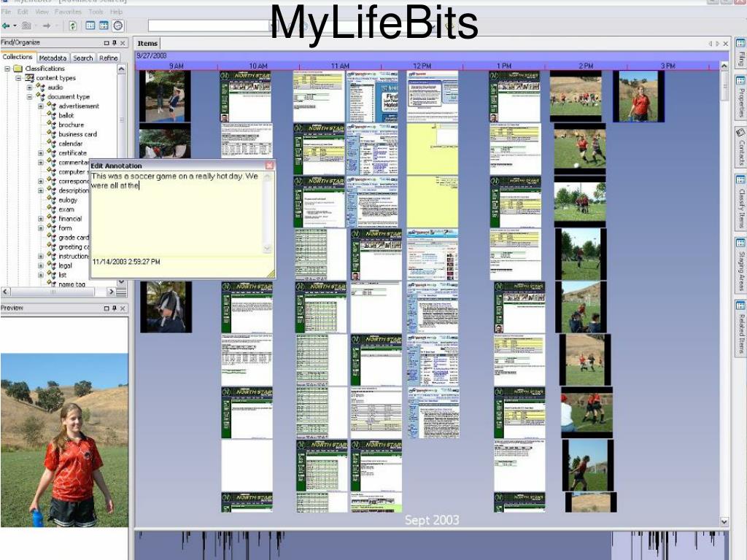Viewport: 747px width, 560px height.
Task: Expand the form node
Action: (41, 228)
